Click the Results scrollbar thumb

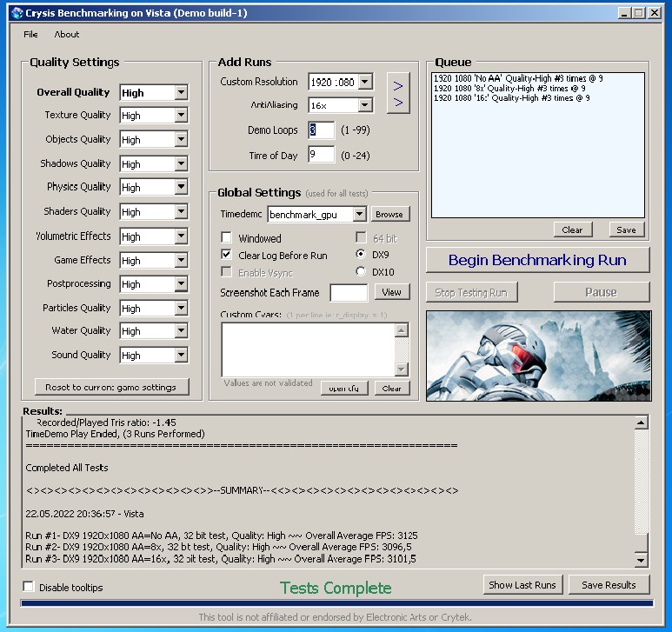point(641,542)
